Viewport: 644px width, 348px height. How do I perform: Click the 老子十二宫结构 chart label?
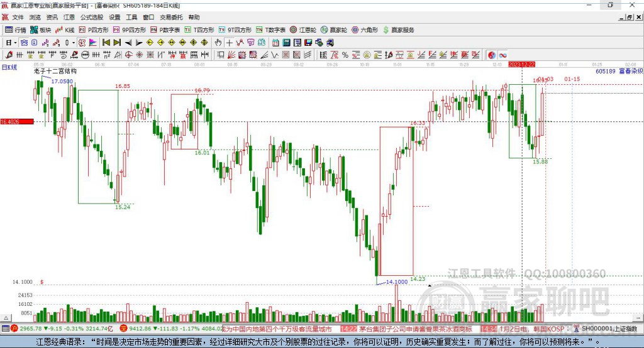pyautogui.click(x=55, y=71)
